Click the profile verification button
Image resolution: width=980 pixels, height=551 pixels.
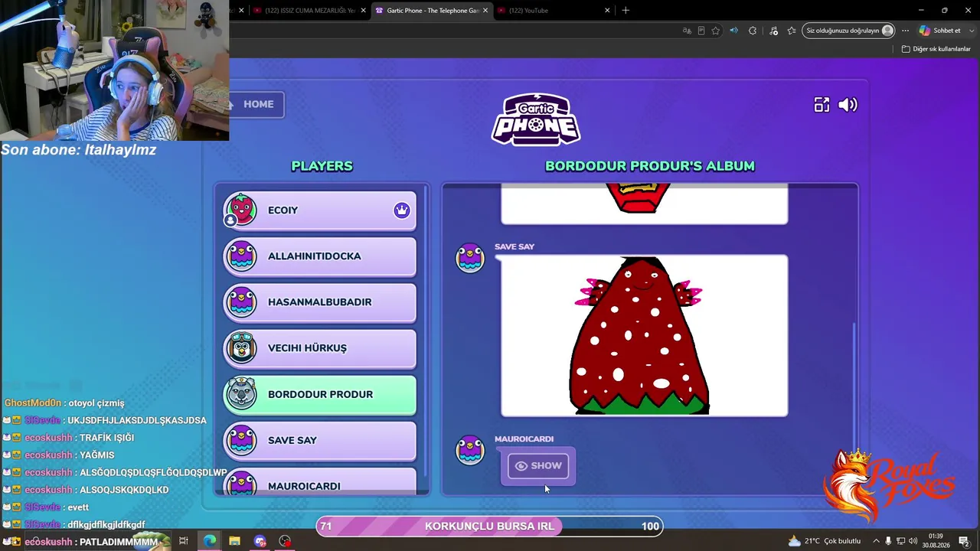tap(849, 31)
